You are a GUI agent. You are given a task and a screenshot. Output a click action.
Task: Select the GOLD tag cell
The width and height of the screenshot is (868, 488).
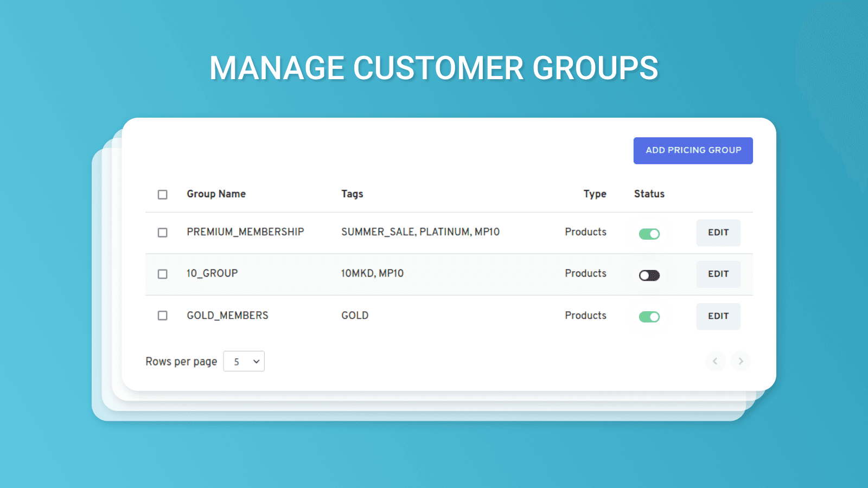pyautogui.click(x=355, y=315)
